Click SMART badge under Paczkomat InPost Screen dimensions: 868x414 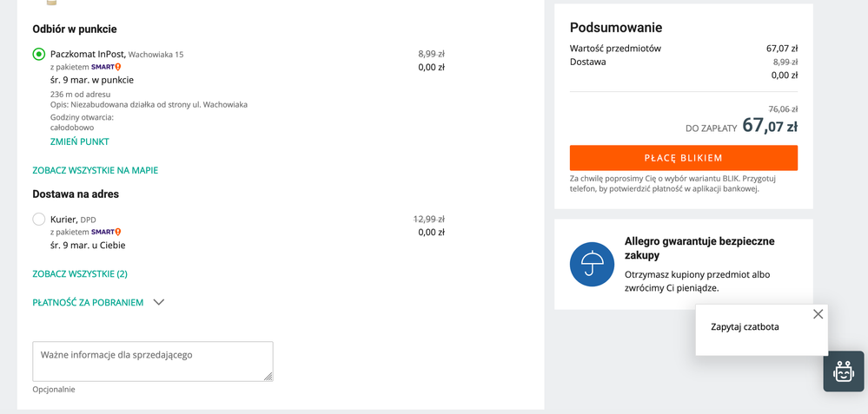pyautogui.click(x=106, y=67)
